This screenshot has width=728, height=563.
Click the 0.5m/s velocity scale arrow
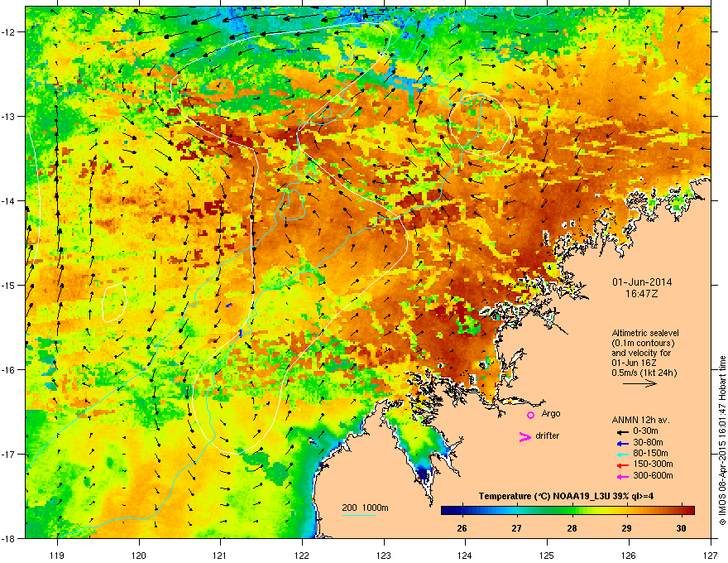pyautogui.click(x=639, y=383)
